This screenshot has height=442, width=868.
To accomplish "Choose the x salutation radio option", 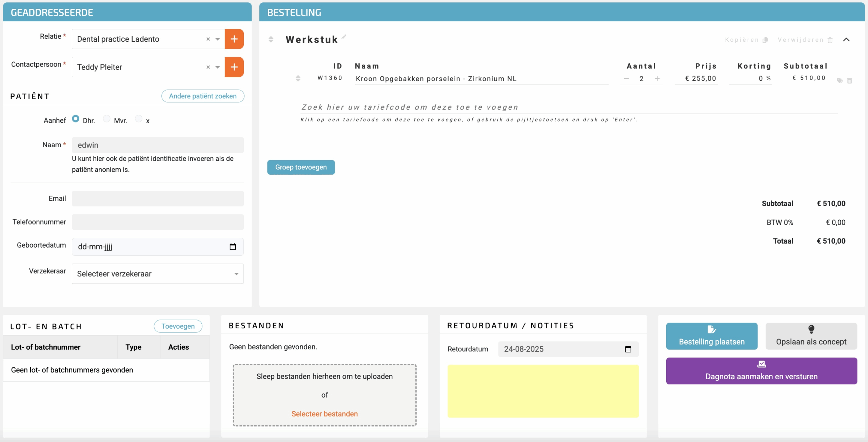I will (138, 119).
